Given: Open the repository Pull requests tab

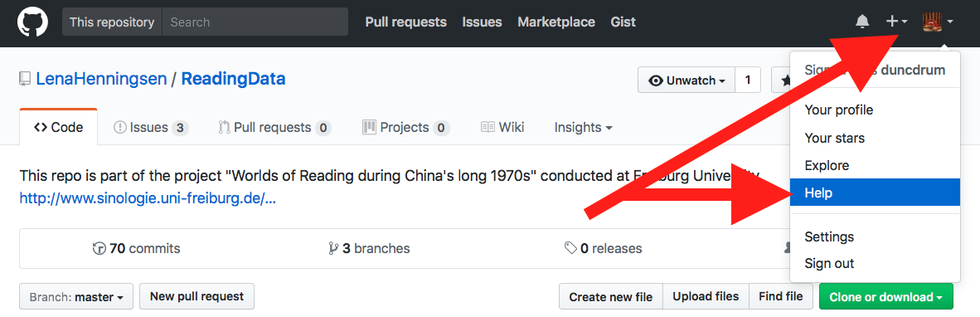Looking at the screenshot, I should tap(274, 128).
